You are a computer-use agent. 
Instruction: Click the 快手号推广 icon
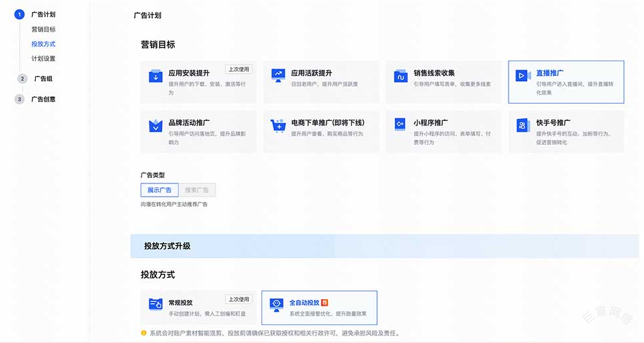coord(522,125)
